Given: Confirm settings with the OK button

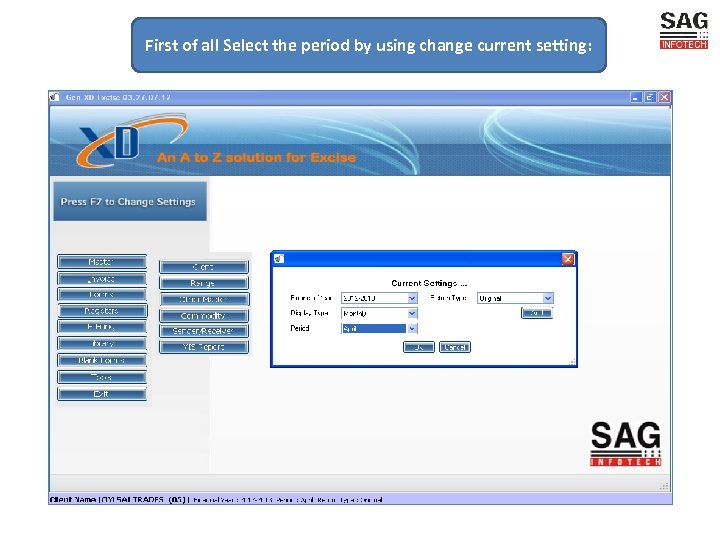Looking at the screenshot, I should (x=419, y=347).
